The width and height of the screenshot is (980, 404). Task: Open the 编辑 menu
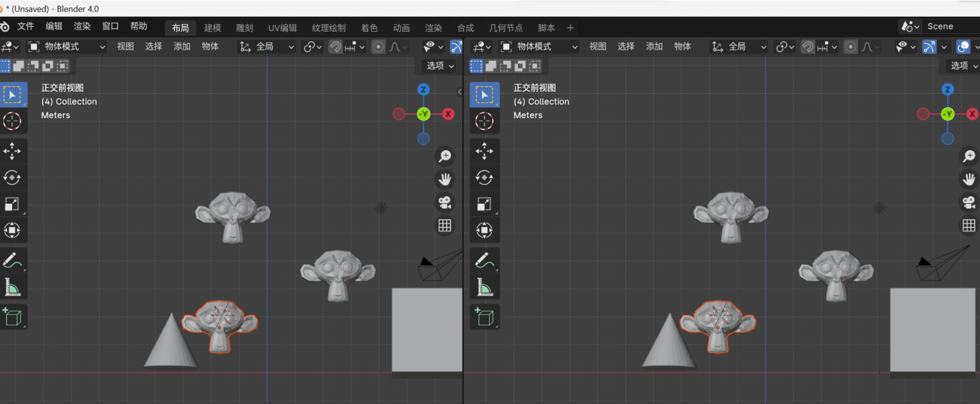pos(54,26)
